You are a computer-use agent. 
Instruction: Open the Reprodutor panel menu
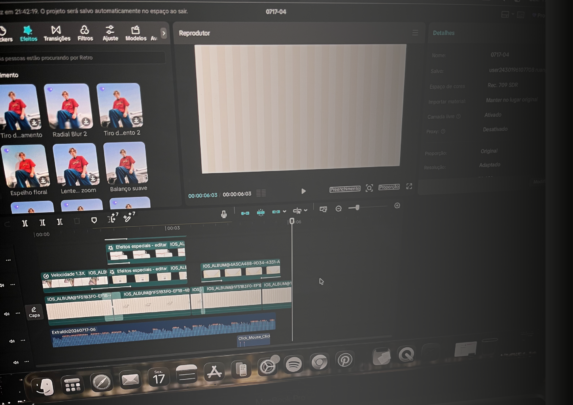point(415,33)
